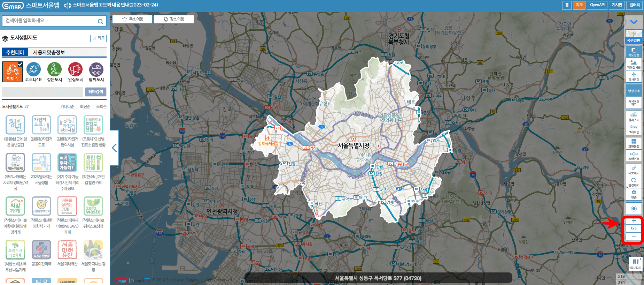Click the magnifier search icon in the search box
644x285 pixels.
pyautogui.click(x=100, y=21)
